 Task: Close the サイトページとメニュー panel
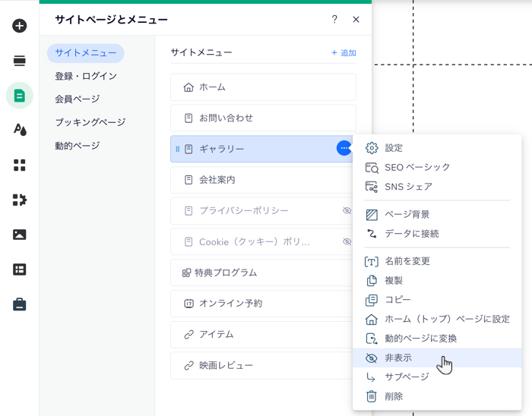coord(356,20)
